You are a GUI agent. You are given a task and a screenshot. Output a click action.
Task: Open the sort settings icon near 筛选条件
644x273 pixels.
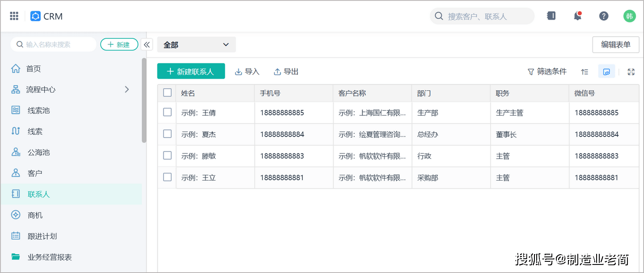click(x=585, y=71)
